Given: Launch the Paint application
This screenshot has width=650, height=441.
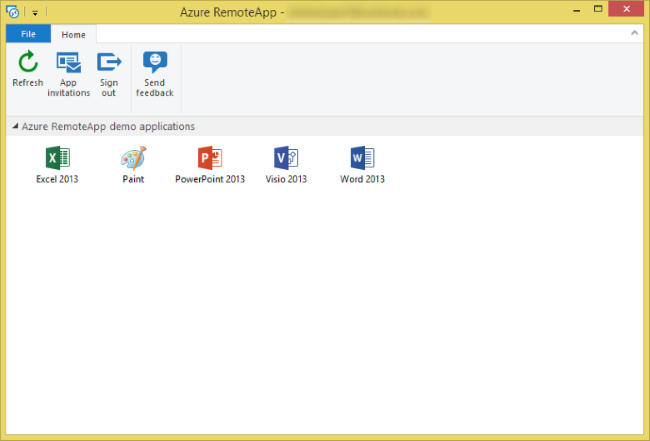Looking at the screenshot, I should coord(133,165).
